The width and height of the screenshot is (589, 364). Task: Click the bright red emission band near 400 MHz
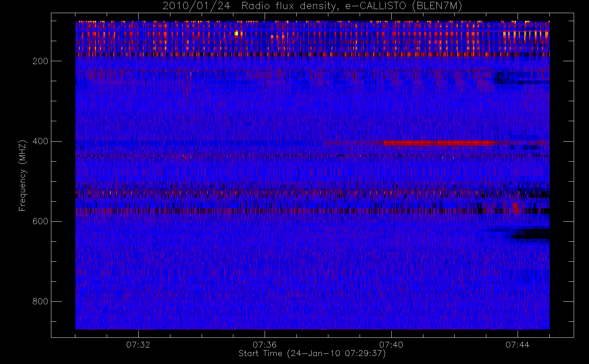(x=439, y=143)
